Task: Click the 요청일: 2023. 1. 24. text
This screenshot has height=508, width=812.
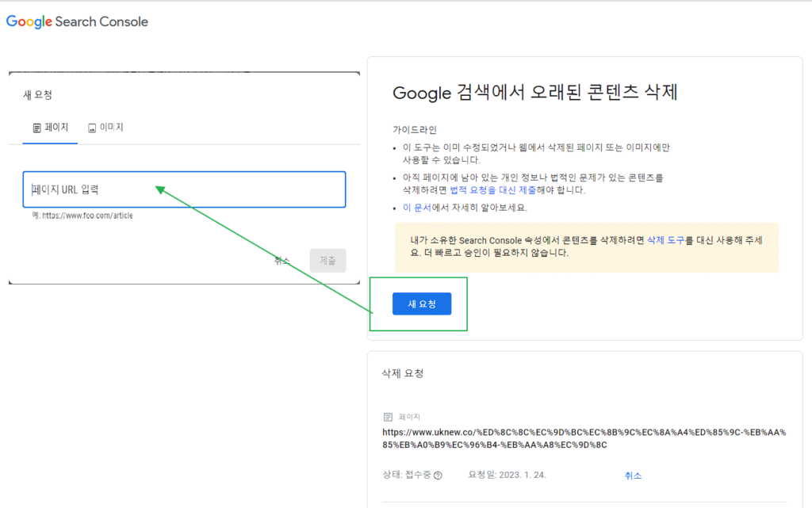Action: [507, 475]
